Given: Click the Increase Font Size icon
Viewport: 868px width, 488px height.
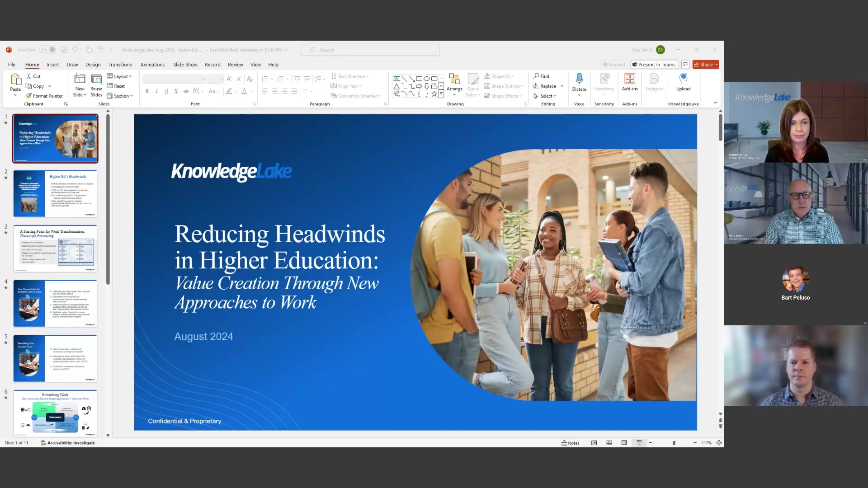Looking at the screenshot, I should pyautogui.click(x=229, y=79).
